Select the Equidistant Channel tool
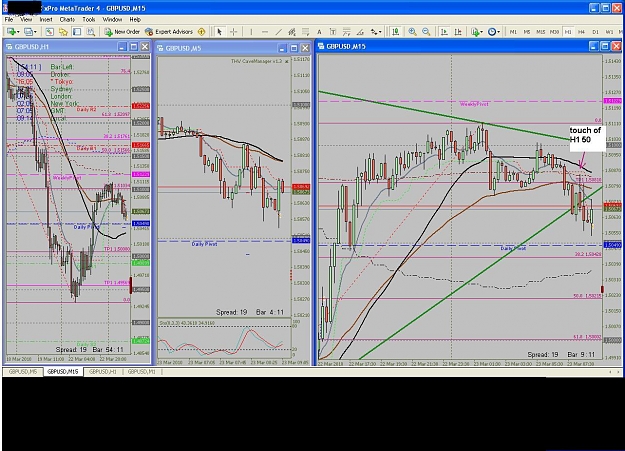625x451 pixels. pos(292,32)
